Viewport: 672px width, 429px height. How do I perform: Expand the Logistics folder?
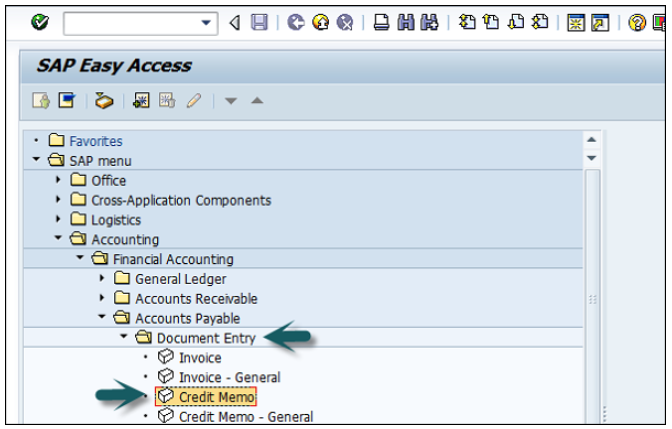59,220
